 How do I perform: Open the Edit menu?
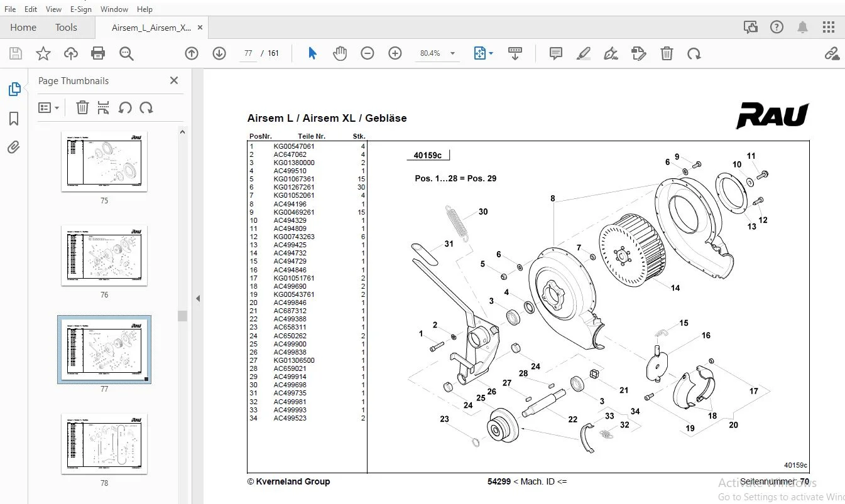(x=31, y=9)
